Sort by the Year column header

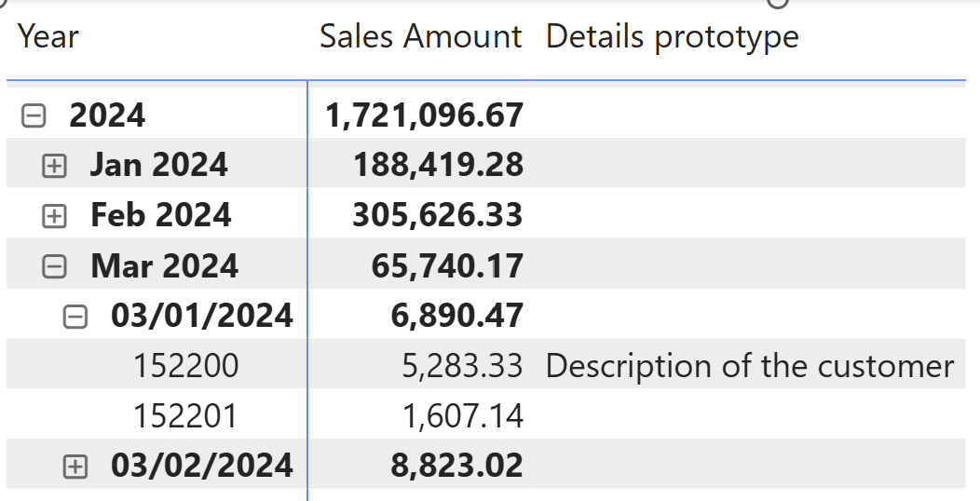click(48, 37)
